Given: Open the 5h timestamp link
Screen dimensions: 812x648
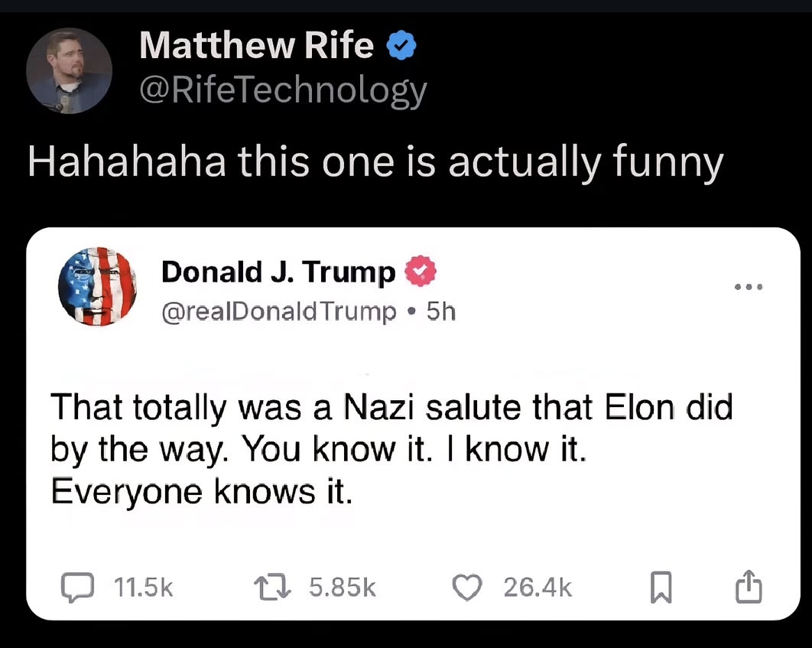Looking at the screenshot, I should pos(441,311).
